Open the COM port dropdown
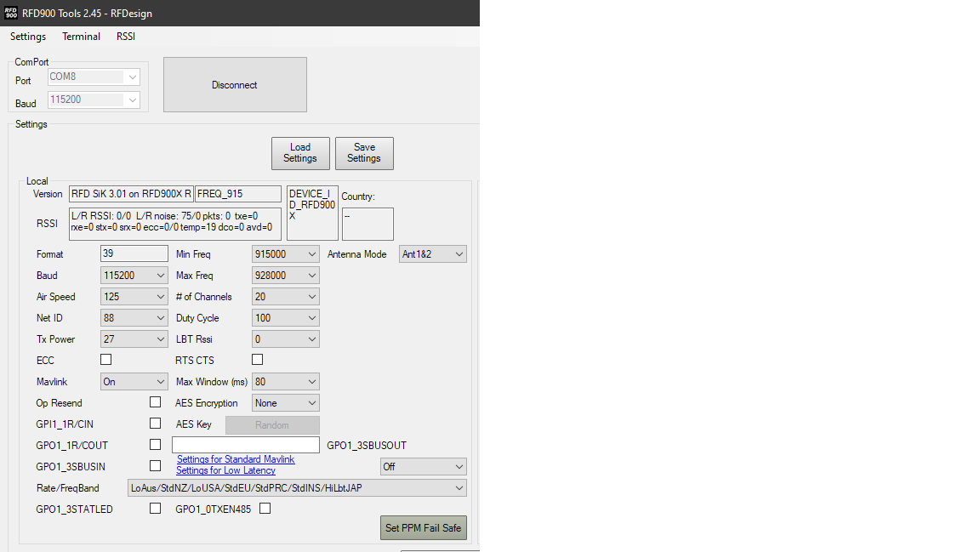The width and height of the screenshot is (980, 552). click(x=94, y=77)
